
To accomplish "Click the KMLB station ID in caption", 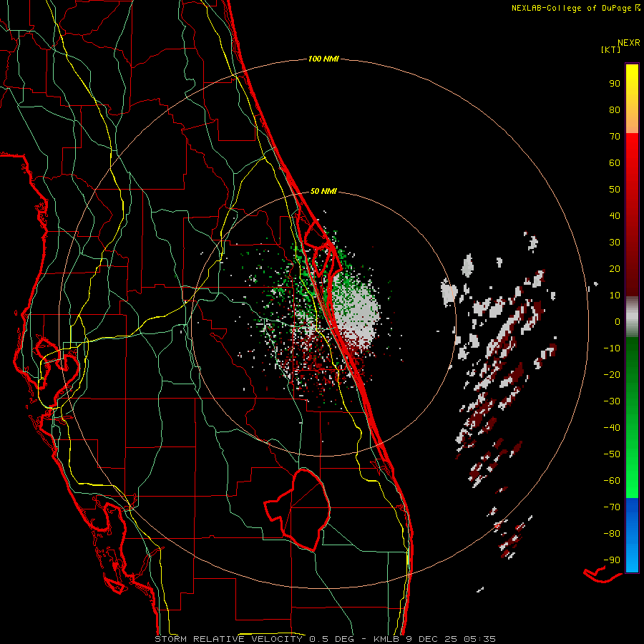I will coord(388,639).
